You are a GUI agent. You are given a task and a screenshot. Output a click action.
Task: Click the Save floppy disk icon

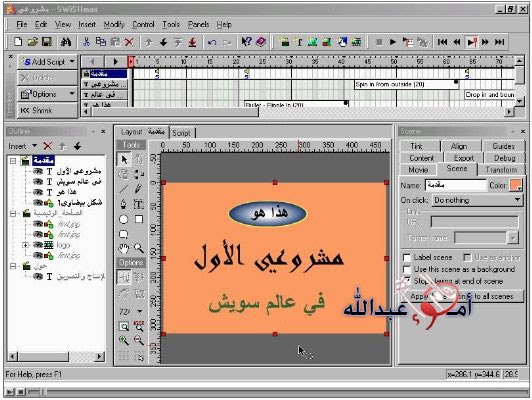pyautogui.click(x=46, y=42)
